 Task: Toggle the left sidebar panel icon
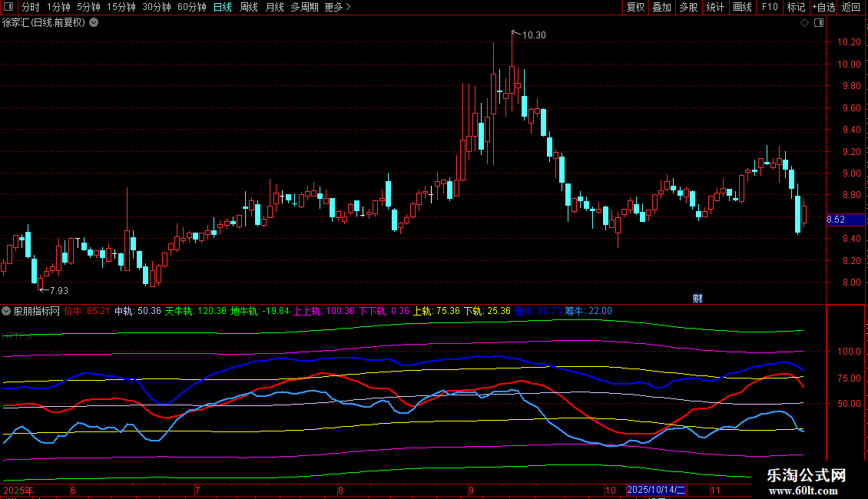click(x=8, y=7)
